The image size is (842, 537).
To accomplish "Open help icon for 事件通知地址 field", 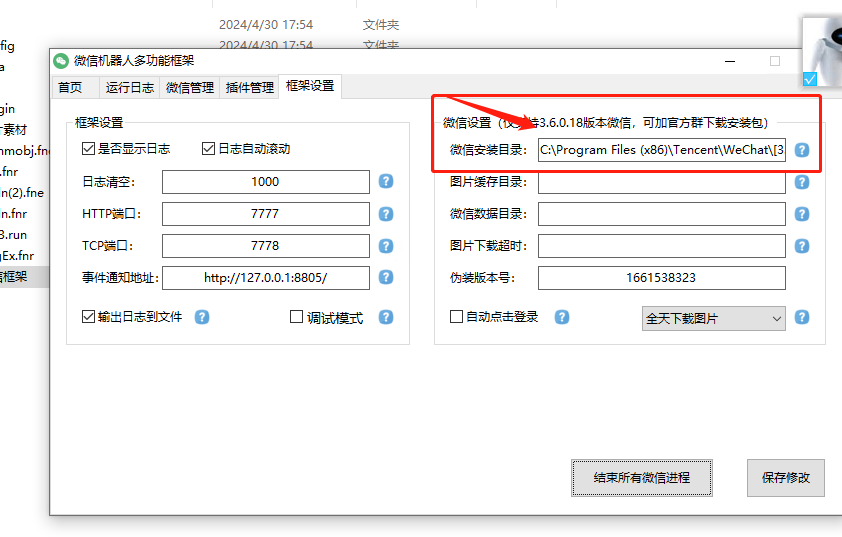I will tap(386, 277).
